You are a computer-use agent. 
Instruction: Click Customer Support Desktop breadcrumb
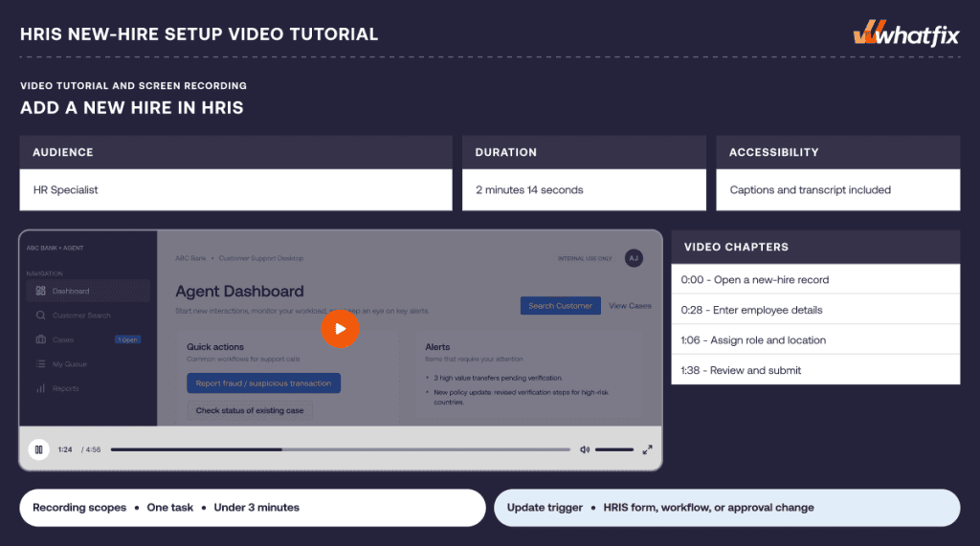[x=261, y=258]
